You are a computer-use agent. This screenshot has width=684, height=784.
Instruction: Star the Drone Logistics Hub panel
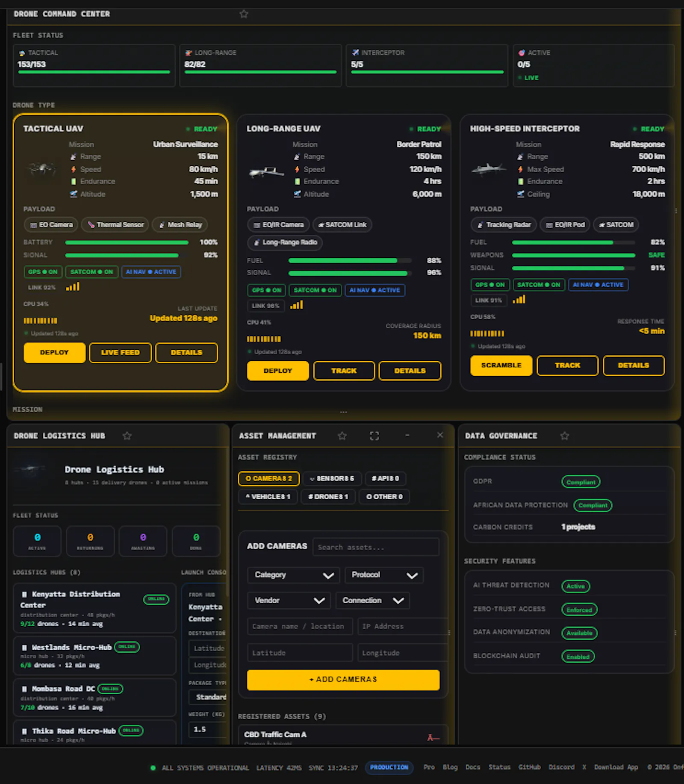pyautogui.click(x=127, y=436)
